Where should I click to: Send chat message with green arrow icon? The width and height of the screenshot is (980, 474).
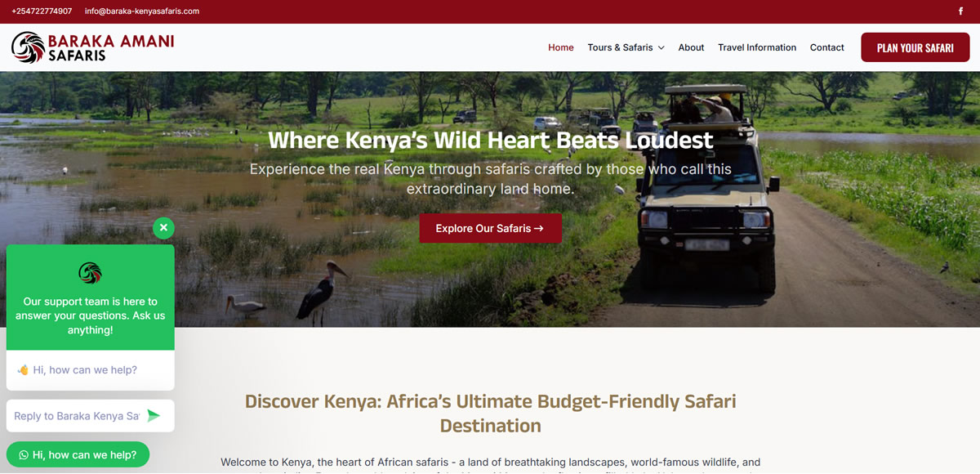tap(154, 416)
